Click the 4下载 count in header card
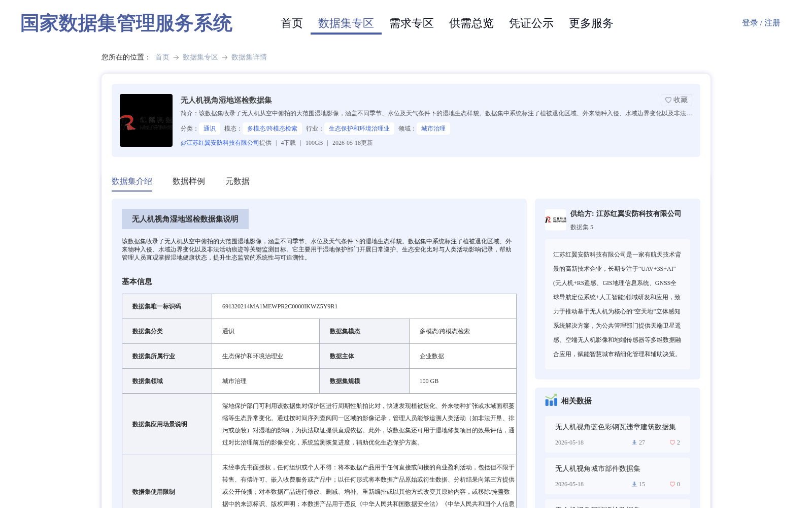Image resolution: width=812 pixels, height=508 pixels. pos(288,143)
